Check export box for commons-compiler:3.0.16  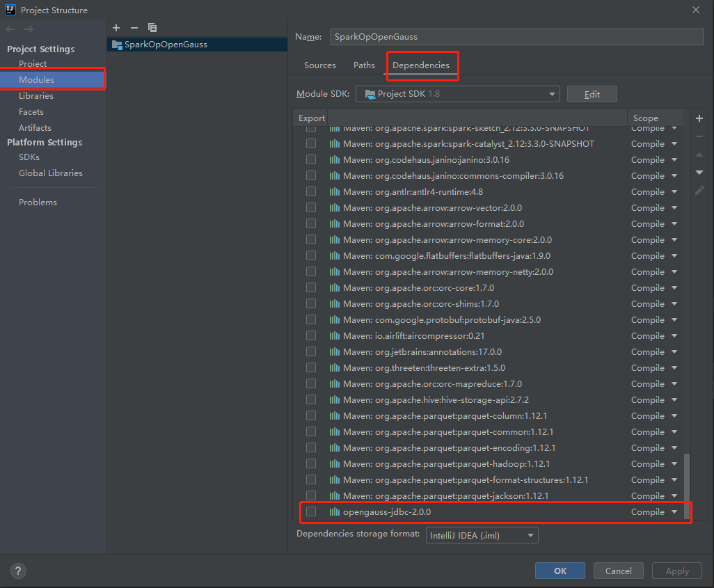(x=311, y=175)
